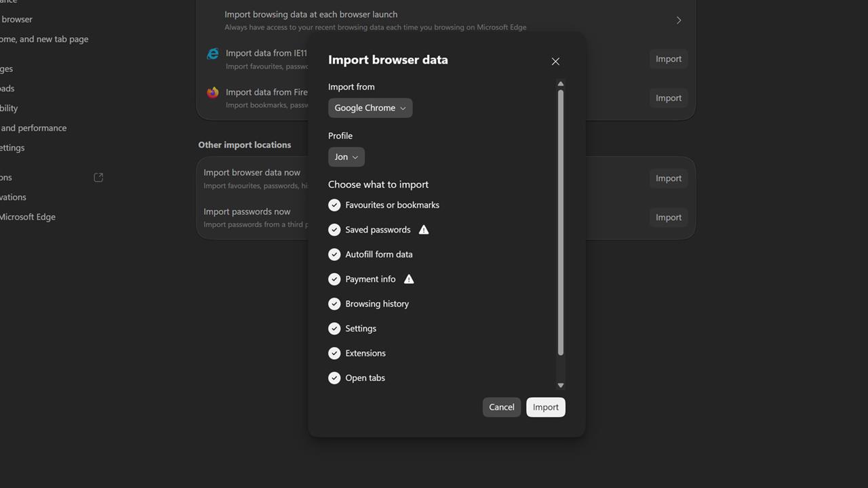Open the Google Chrome import source dropdown
This screenshot has height=488, width=868.
(370, 108)
